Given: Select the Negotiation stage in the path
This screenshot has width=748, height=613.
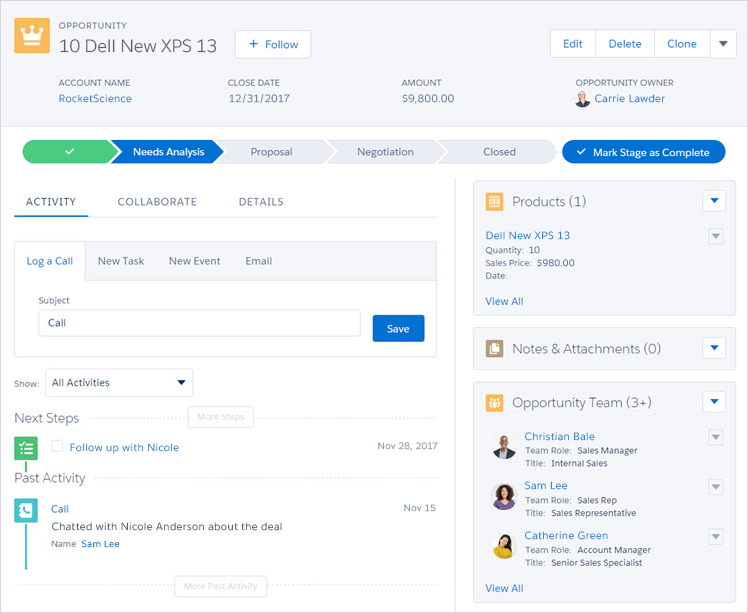Looking at the screenshot, I should pyautogui.click(x=385, y=152).
